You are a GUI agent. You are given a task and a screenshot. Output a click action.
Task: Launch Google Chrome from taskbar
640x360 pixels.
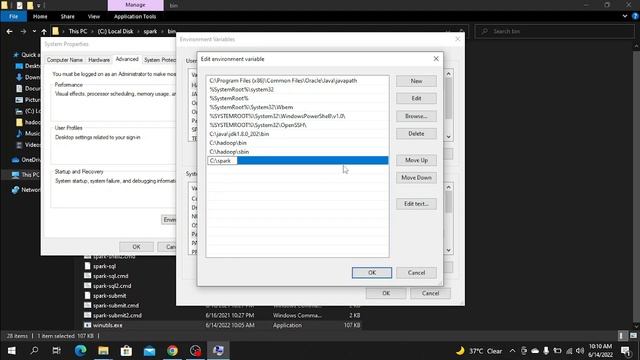(x=172, y=351)
